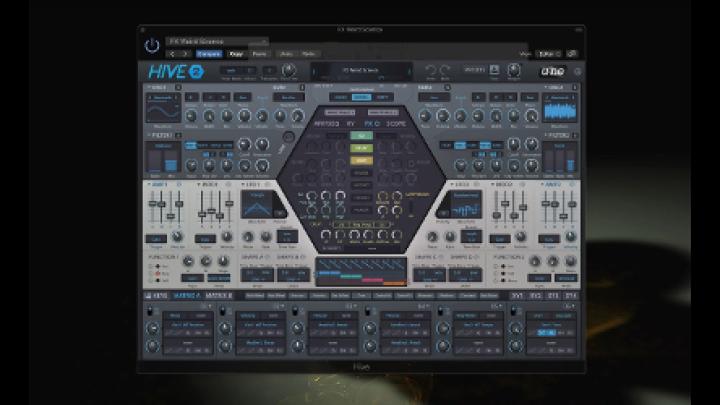
Task: Click the output volume knob near u-he logo
Action: [514, 70]
